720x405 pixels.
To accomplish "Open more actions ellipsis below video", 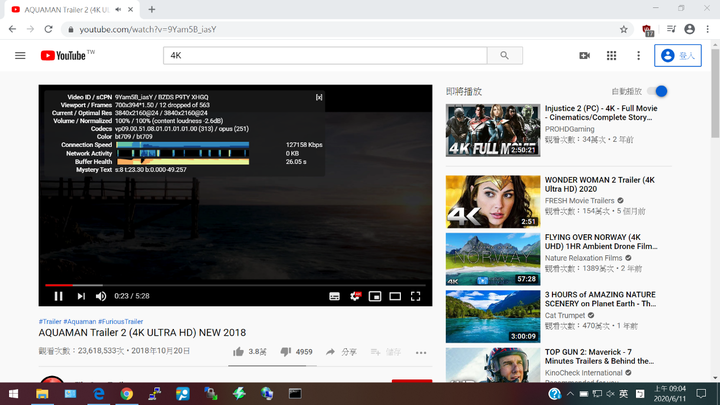I will (421, 353).
